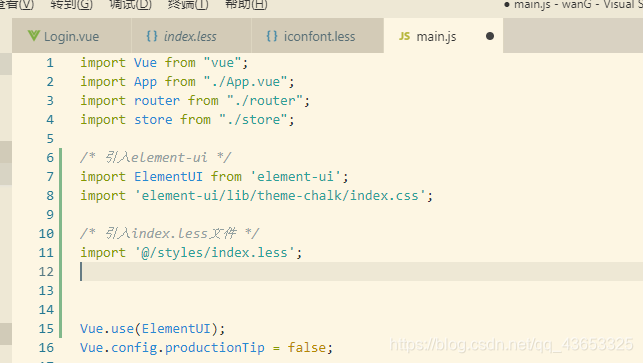Open the index.less editor tab
The height and width of the screenshot is (363, 643).
[x=192, y=36]
